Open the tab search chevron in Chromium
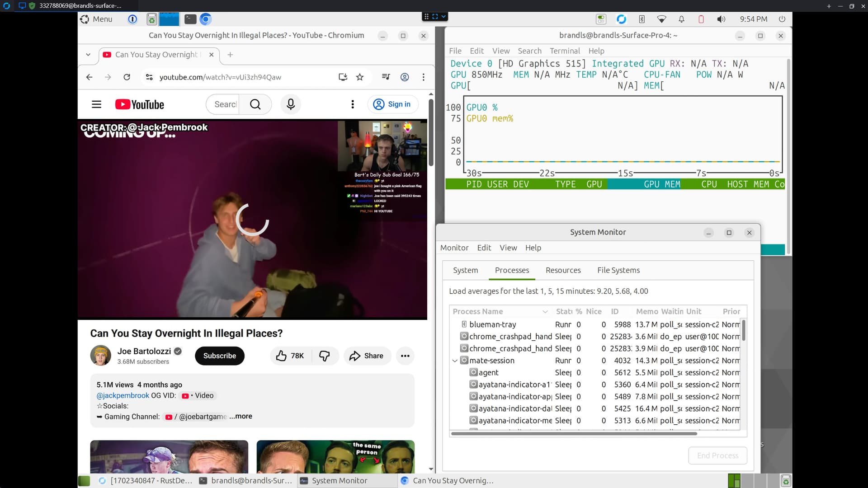Viewport: 868px width, 488px height. point(88,55)
